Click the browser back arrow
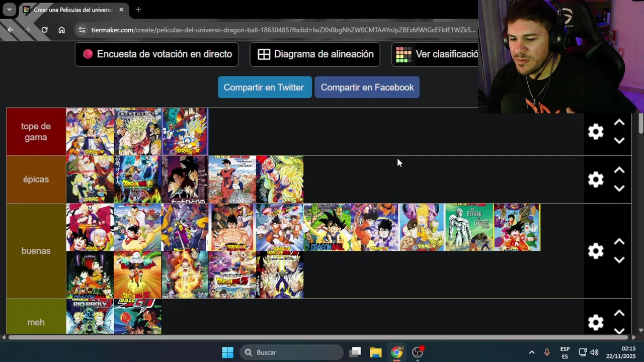This screenshot has width=644, height=362. 10,30
